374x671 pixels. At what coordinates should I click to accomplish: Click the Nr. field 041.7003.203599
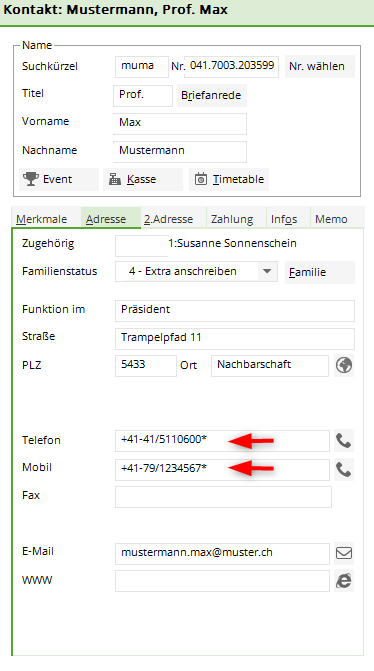[232, 66]
